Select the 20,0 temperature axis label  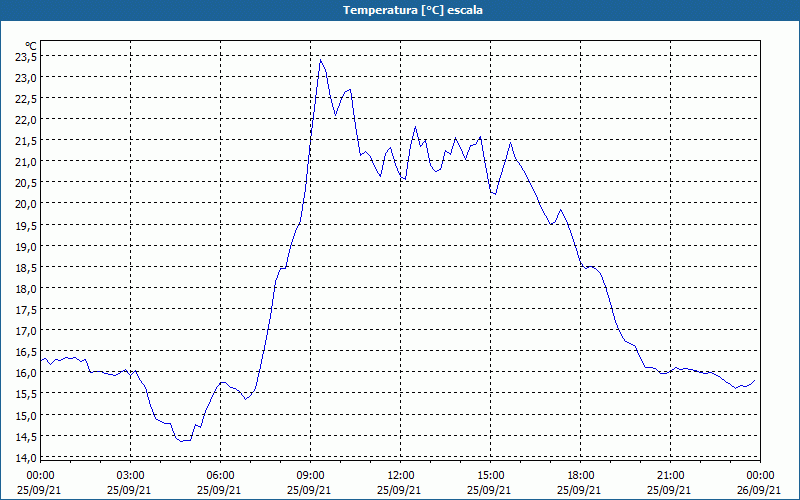tap(26, 204)
